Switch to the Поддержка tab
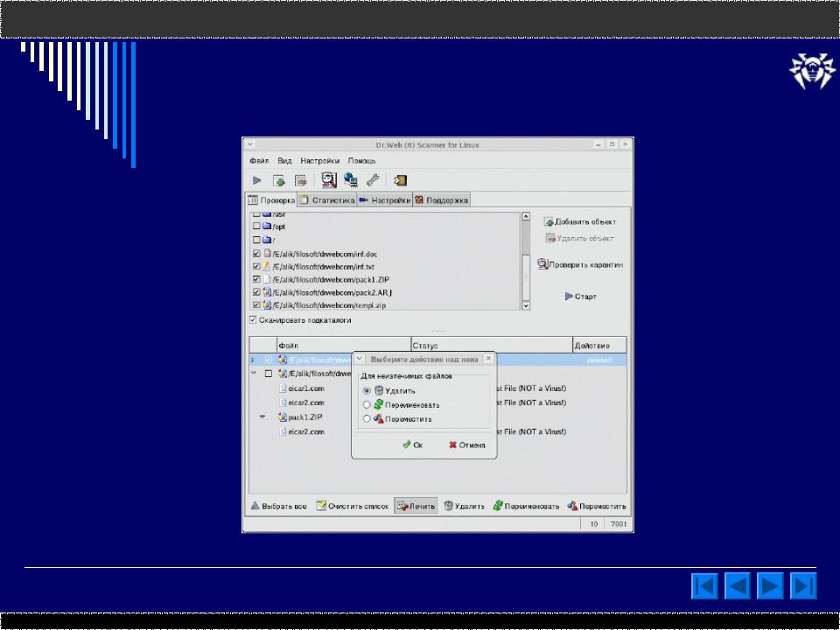The width and height of the screenshot is (840, 630). tap(441, 199)
